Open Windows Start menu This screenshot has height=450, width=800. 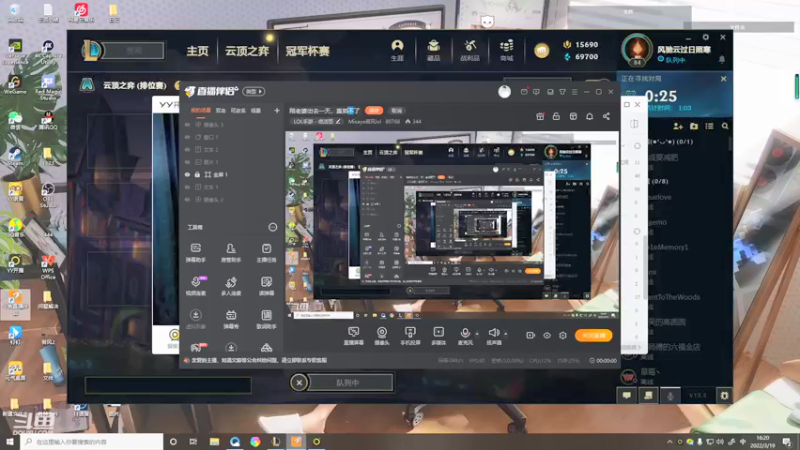pos(10,442)
